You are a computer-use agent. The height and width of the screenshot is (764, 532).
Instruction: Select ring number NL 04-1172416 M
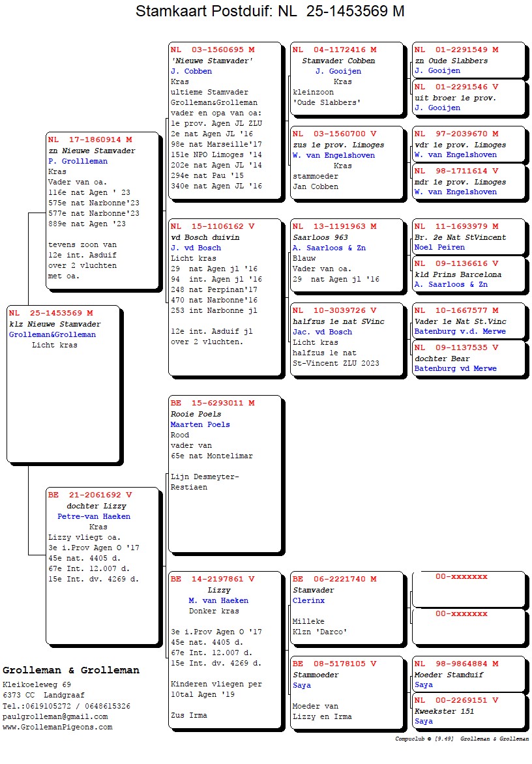coord(334,50)
